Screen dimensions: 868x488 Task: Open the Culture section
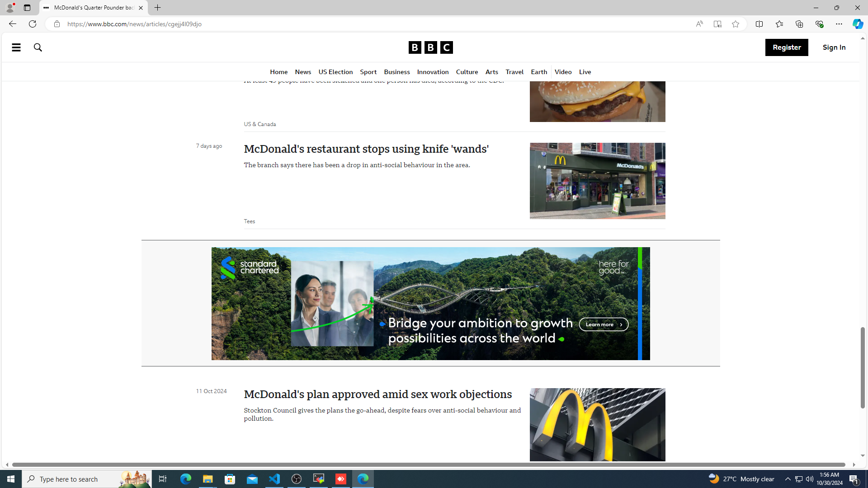click(x=467, y=72)
